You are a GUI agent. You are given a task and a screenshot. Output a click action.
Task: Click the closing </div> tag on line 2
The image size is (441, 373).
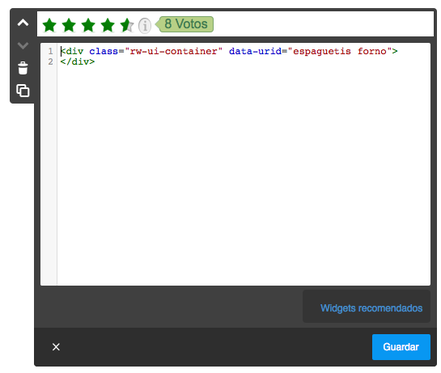77,62
